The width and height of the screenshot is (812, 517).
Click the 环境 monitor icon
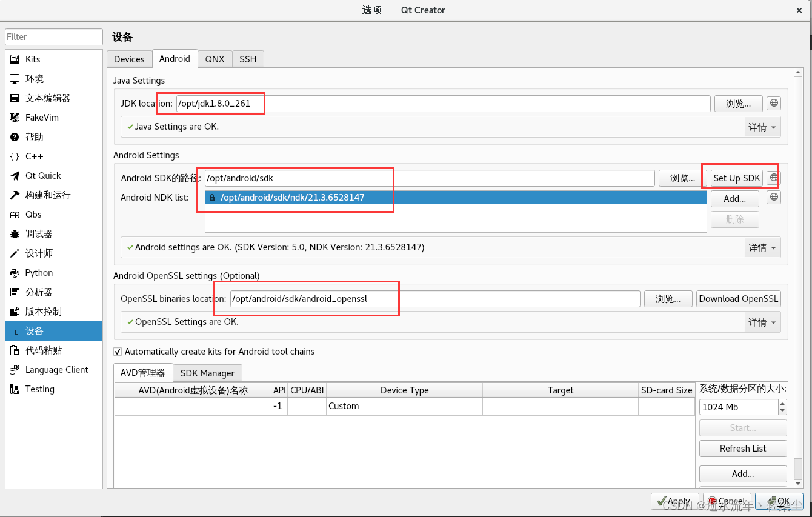15,79
